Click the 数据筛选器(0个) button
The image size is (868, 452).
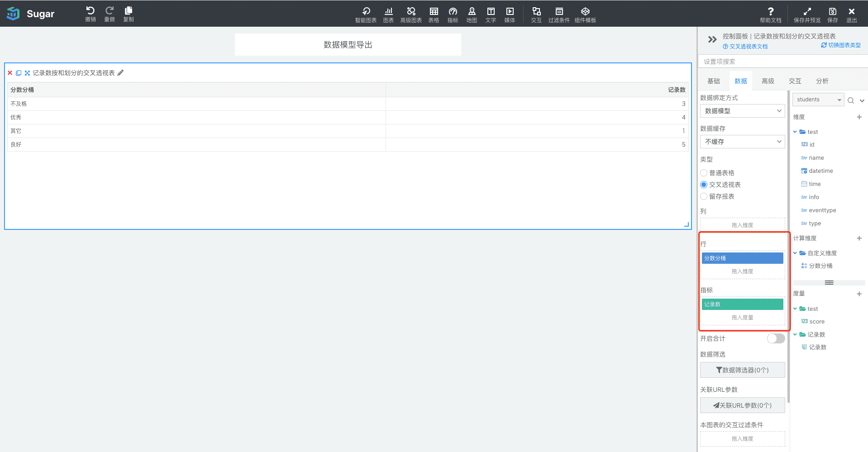[742, 370]
